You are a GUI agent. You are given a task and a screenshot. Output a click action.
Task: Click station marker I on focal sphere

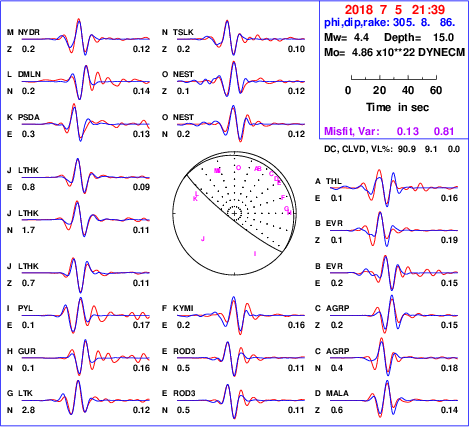[255, 254]
